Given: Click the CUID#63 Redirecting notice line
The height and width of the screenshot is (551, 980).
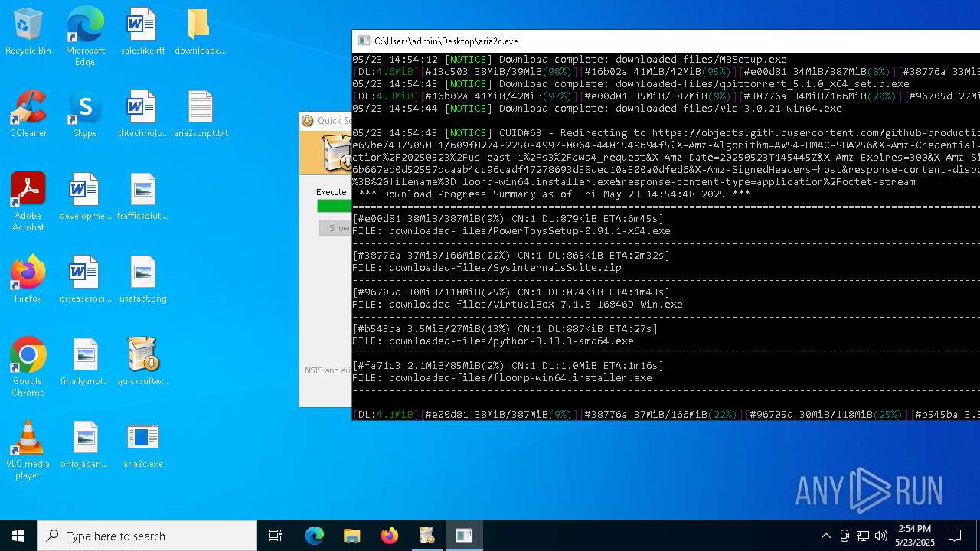Looking at the screenshot, I should point(666,132).
